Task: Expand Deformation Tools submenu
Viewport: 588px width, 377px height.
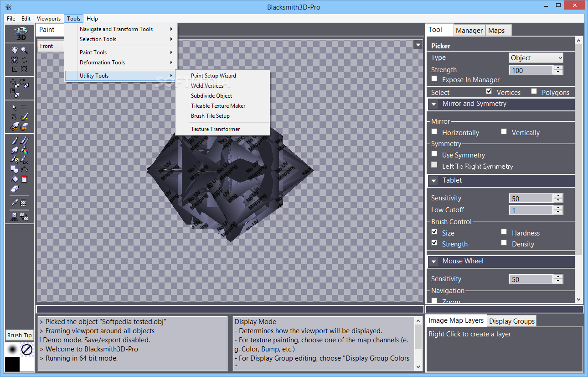Action: click(x=121, y=63)
